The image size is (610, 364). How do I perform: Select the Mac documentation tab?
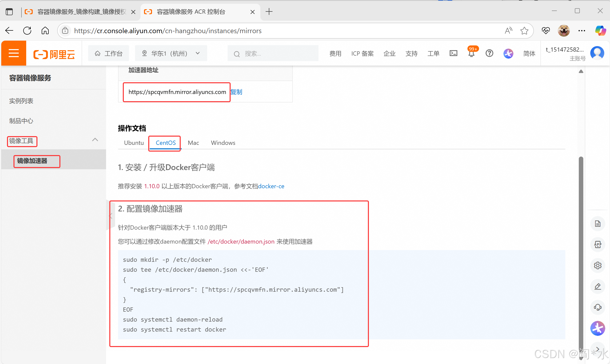pyautogui.click(x=193, y=143)
